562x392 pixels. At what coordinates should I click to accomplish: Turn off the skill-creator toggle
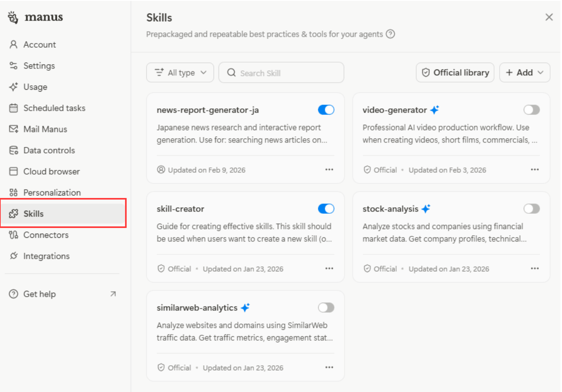(x=326, y=209)
